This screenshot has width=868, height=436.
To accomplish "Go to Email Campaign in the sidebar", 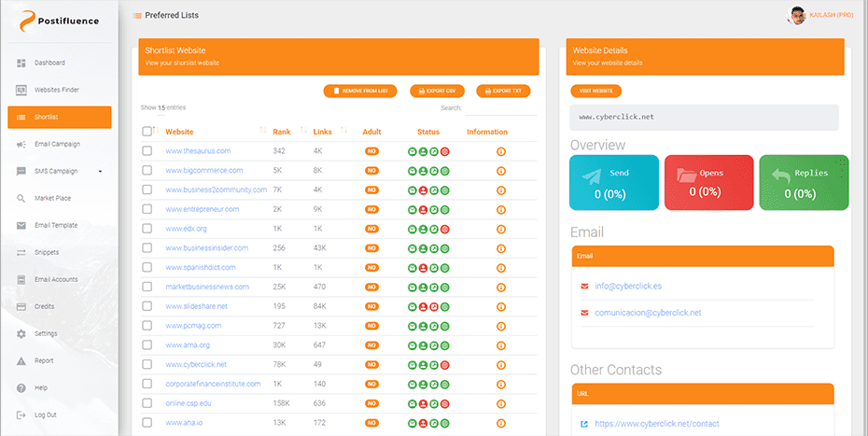I will (x=57, y=144).
